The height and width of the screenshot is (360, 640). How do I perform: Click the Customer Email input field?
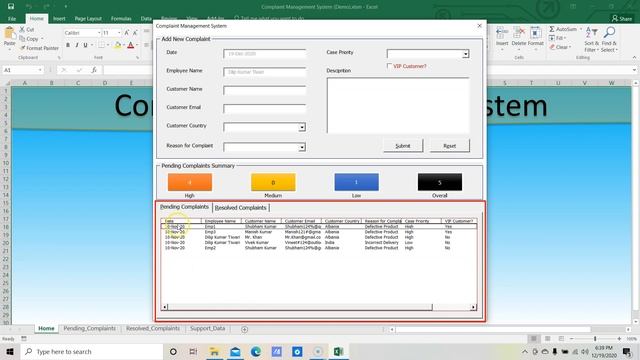(264, 109)
